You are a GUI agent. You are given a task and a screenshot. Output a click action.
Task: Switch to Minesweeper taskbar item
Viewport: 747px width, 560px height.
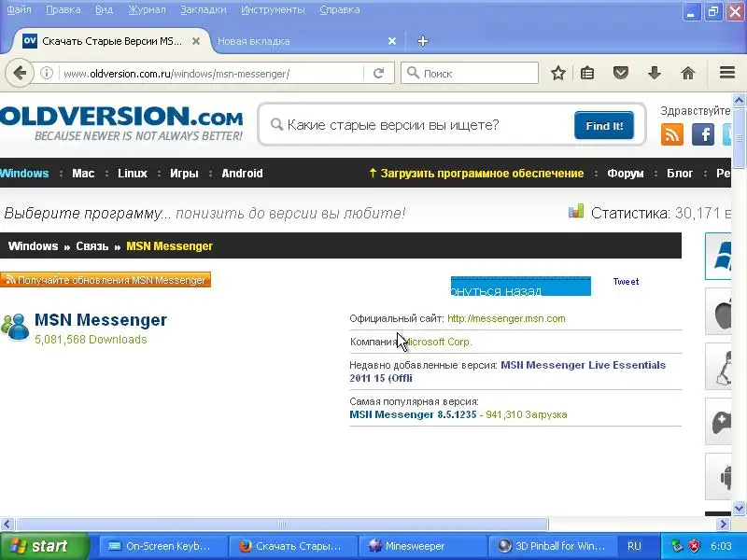(x=422, y=546)
